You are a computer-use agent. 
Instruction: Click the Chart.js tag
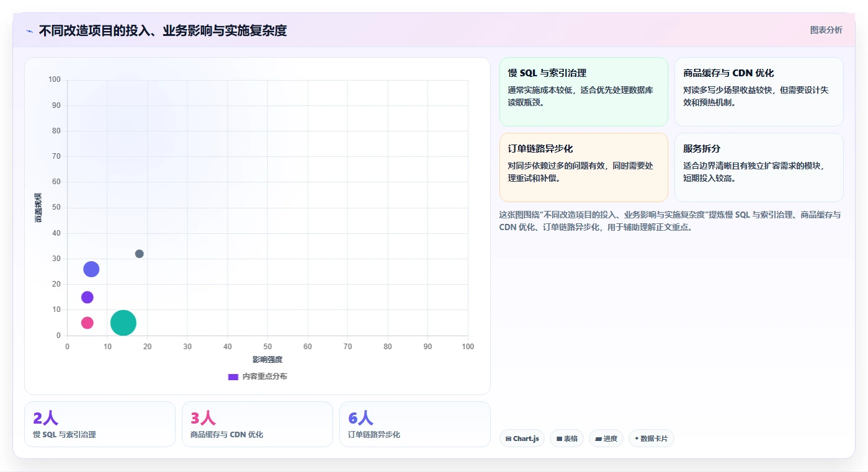click(522, 439)
